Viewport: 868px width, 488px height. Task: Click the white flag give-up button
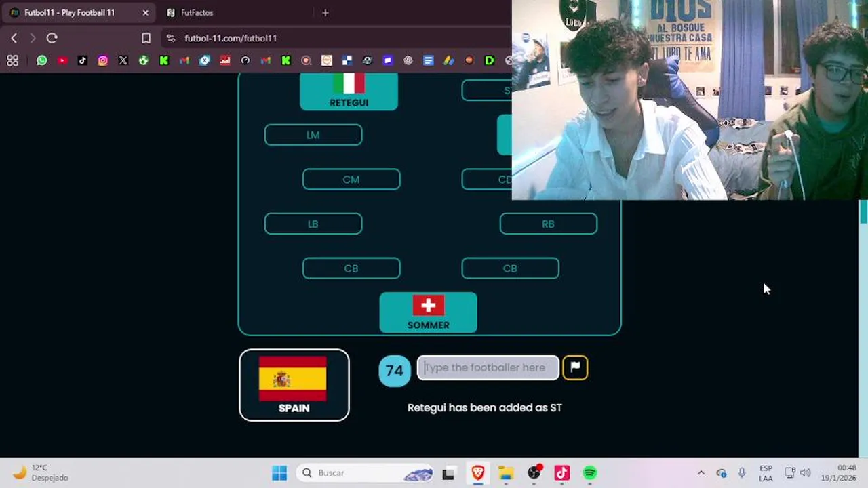pyautogui.click(x=575, y=367)
